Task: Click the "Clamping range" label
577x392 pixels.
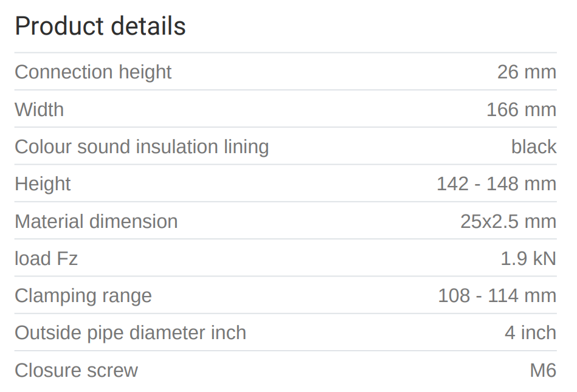Action: [83, 295]
